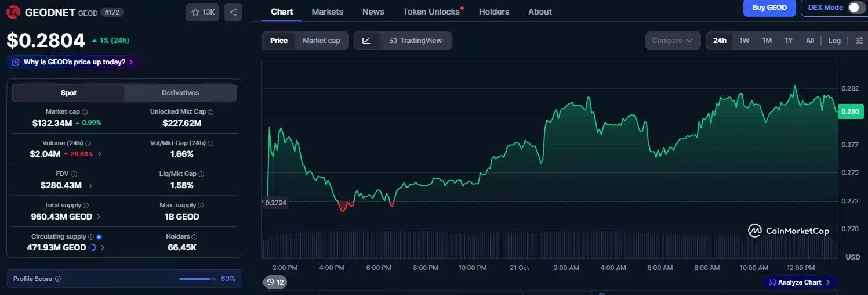Click info icon beside Profile Score
This screenshot has height=295, width=868.
[x=58, y=279]
